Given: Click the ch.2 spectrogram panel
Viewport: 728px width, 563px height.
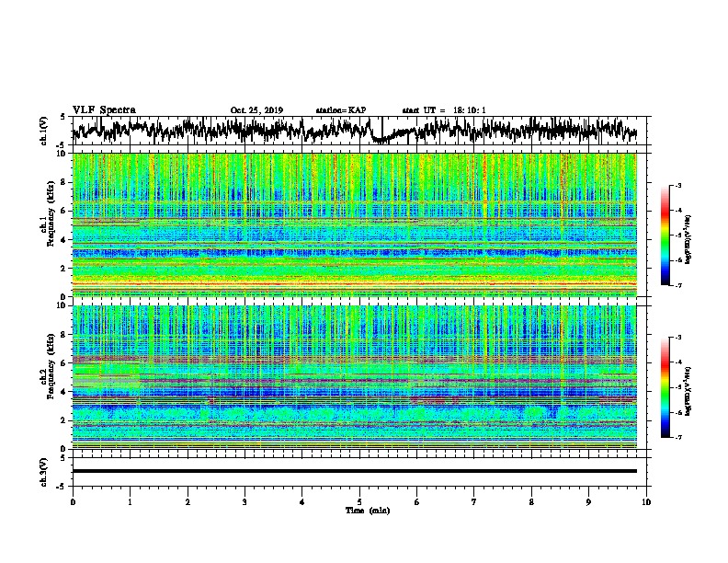Looking at the screenshot, I should (355, 377).
